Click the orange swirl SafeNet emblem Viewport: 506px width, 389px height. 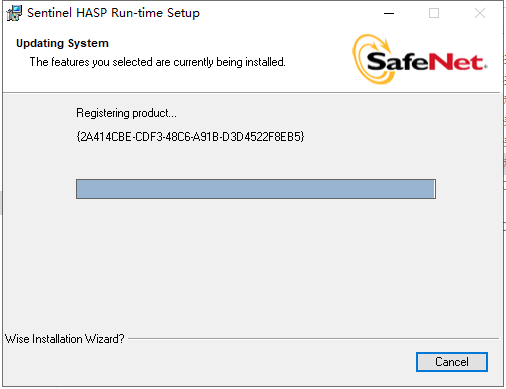[372, 59]
